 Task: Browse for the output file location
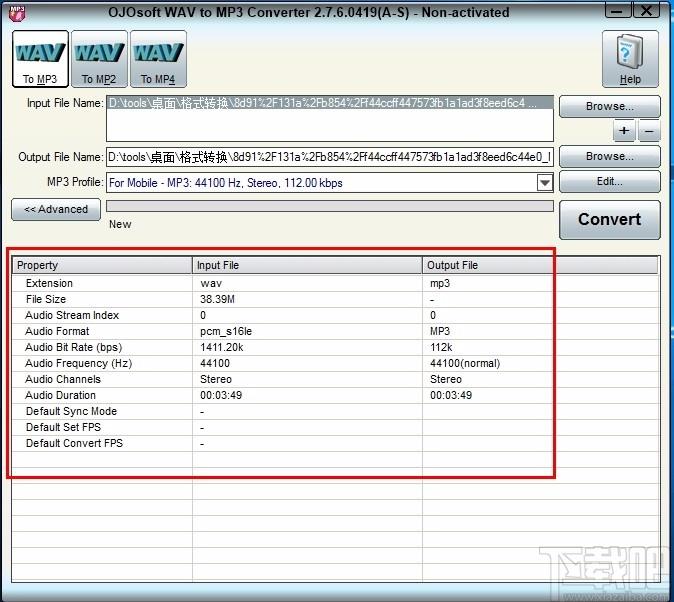(x=610, y=157)
